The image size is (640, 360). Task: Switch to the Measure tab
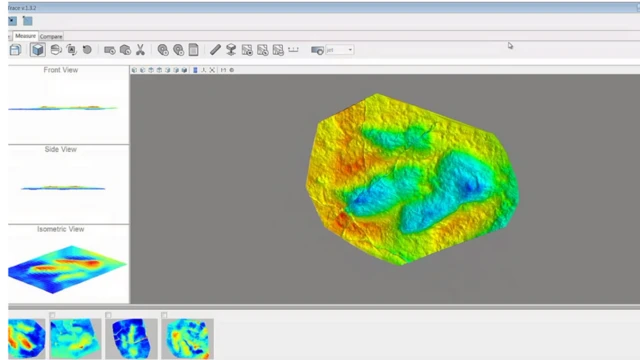(x=25, y=36)
